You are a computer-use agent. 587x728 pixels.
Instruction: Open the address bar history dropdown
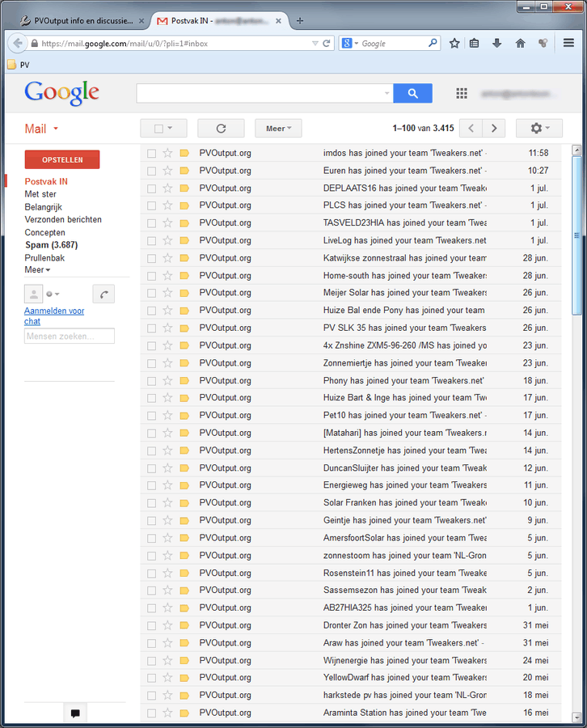315,43
